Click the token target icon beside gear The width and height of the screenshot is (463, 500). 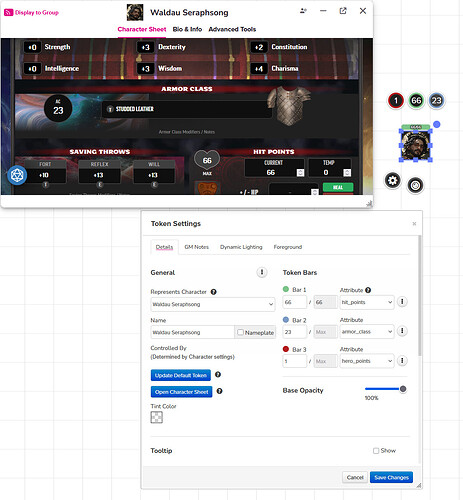point(415,185)
